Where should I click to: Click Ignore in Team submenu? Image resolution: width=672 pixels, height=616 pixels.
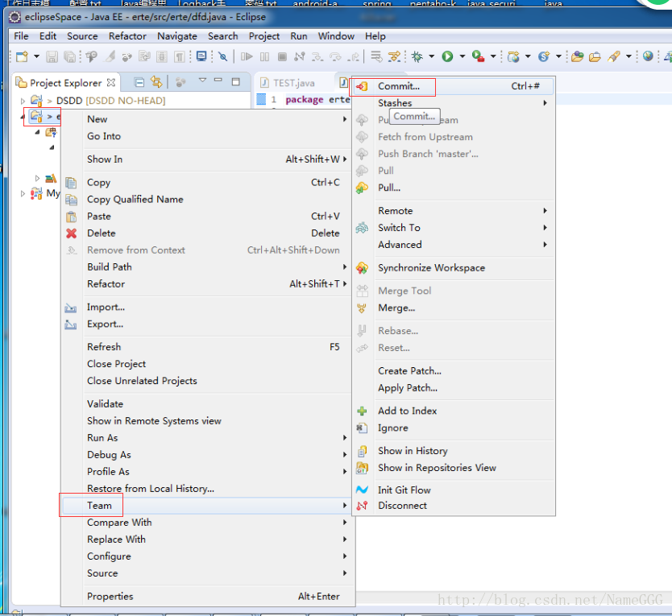coord(454,428)
